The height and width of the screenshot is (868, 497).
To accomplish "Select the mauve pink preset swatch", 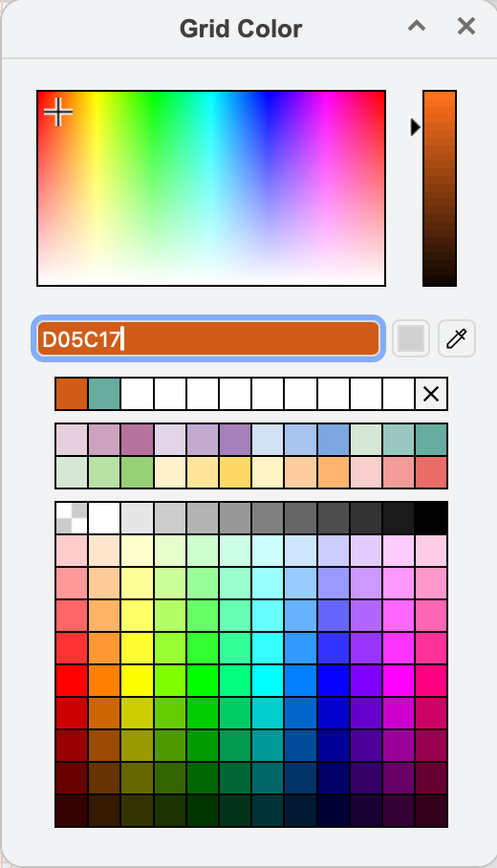I will coord(137,440).
